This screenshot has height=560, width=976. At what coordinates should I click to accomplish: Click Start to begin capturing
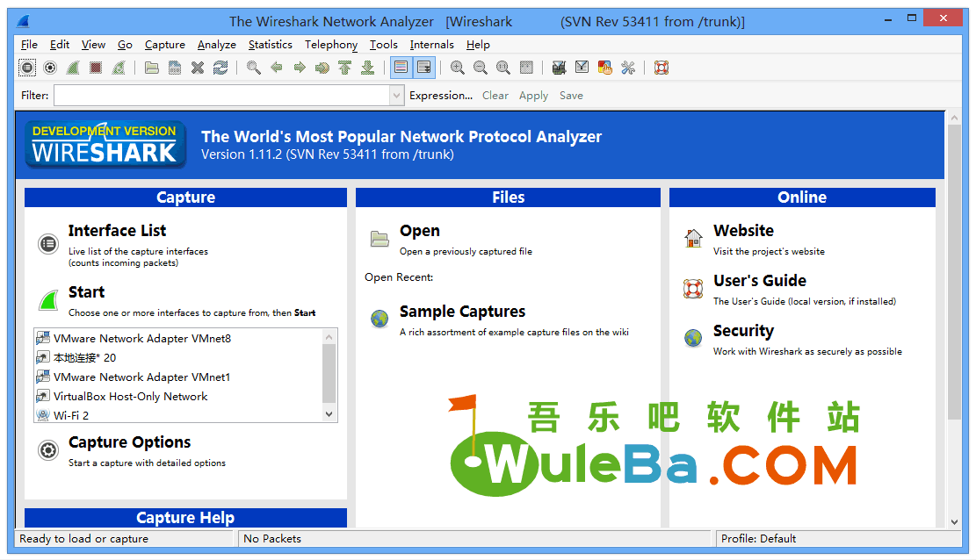click(x=86, y=292)
